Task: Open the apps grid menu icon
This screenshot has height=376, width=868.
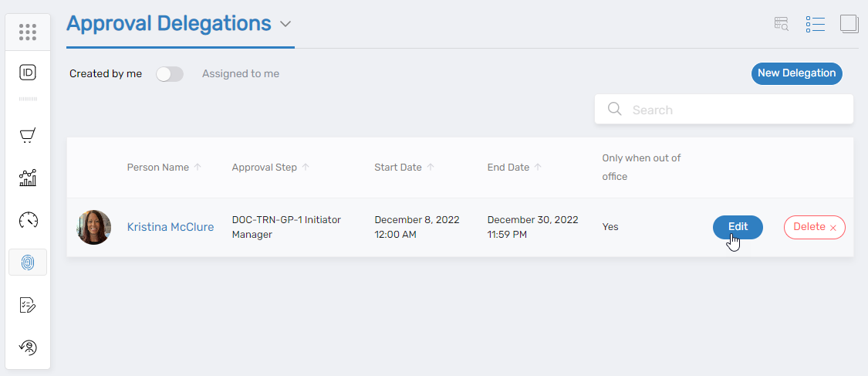Action: point(28,32)
